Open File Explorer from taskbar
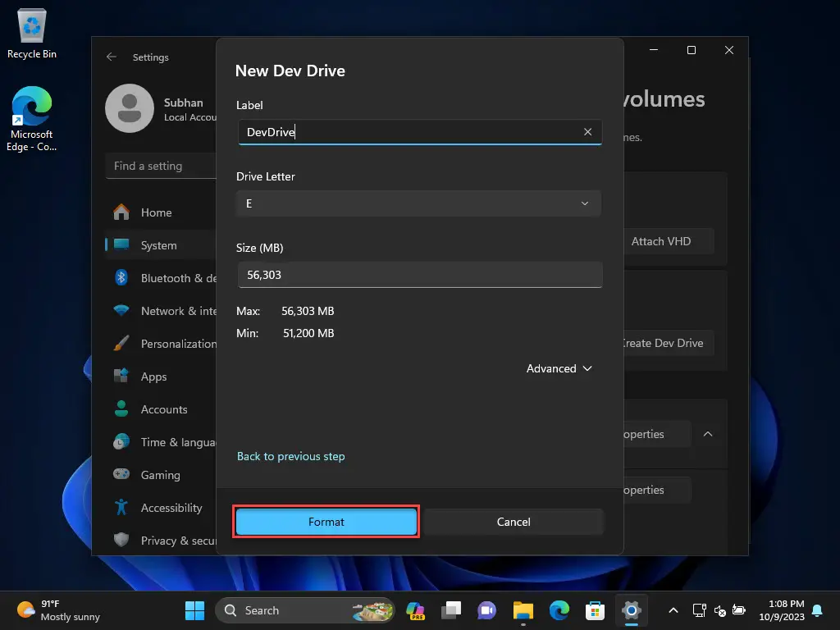 [x=523, y=610]
